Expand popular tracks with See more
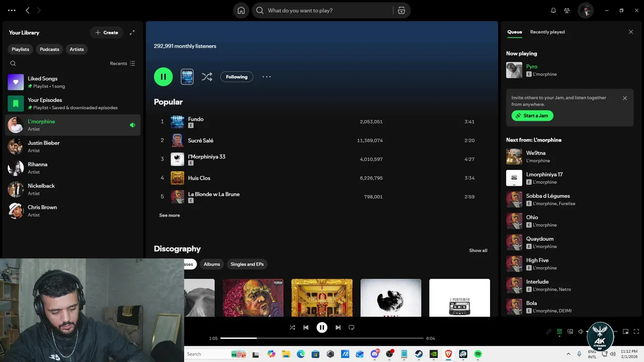Viewport: 644px width, 362px height. (170, 215)
